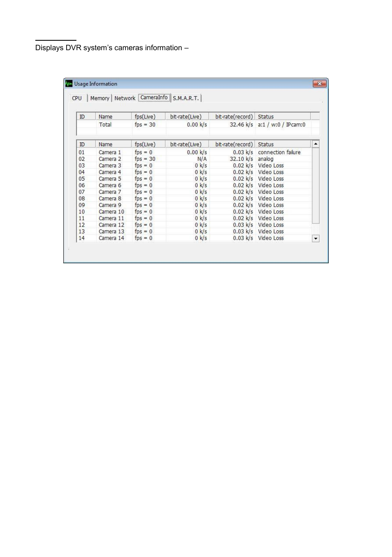The height and width of the screenshot is (557, 392).
Task: Open the S.M.A.R.T. tab
Action: coord(186,98)
